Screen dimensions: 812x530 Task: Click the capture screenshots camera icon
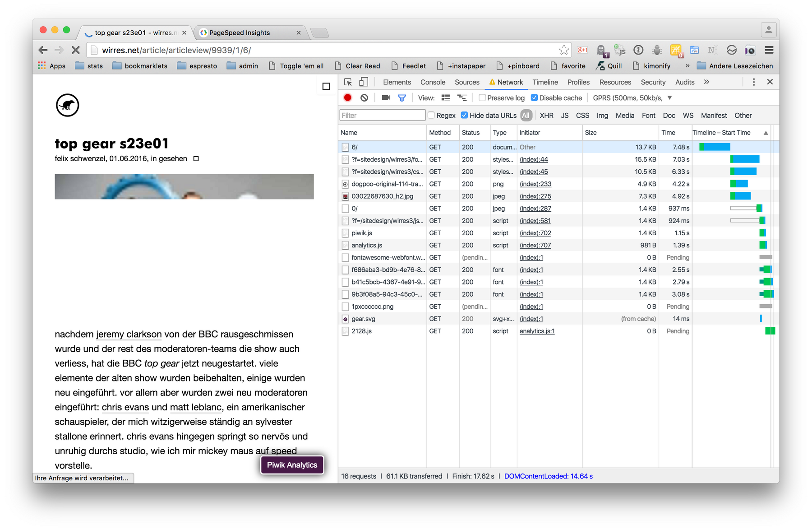[x=386, y=98]
